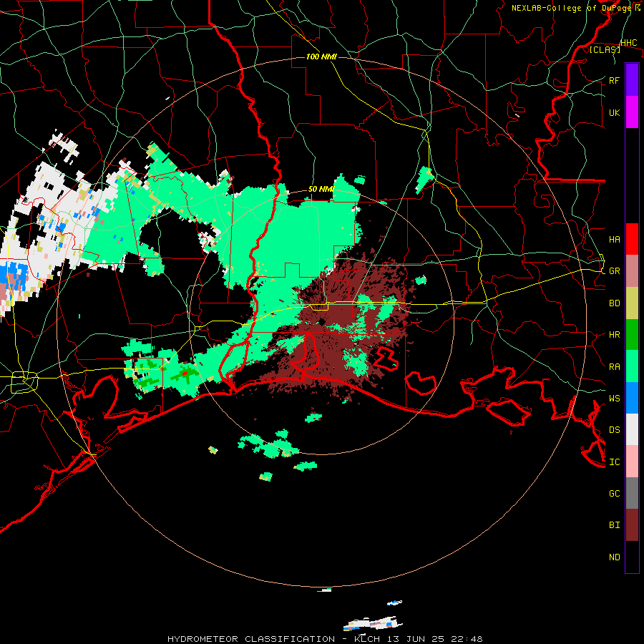Click the WS blue legend swatch
The height and width of the screenshot is (644, 644).
(632, 398)
